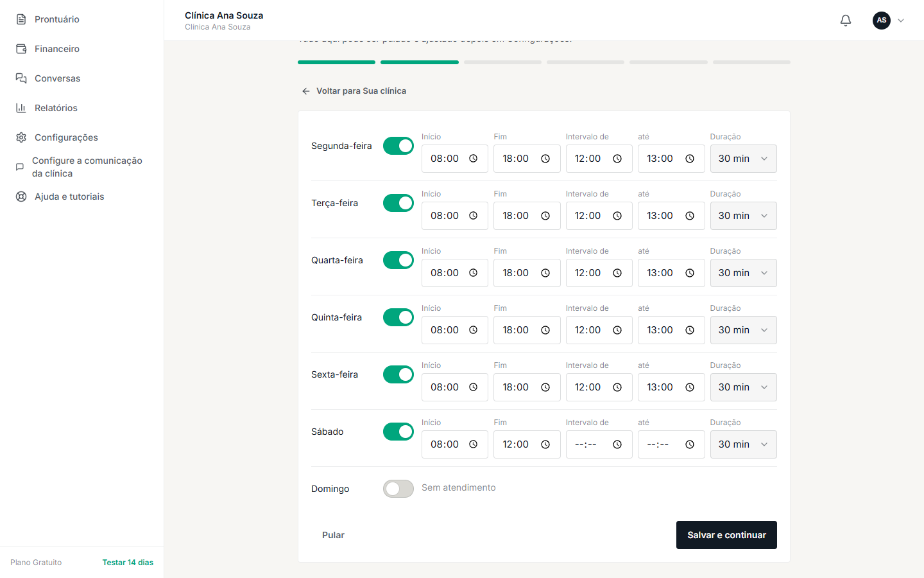Go to Financeiro section
The width and height of the screenshot is (924, 578).
[x=81, y=49]
